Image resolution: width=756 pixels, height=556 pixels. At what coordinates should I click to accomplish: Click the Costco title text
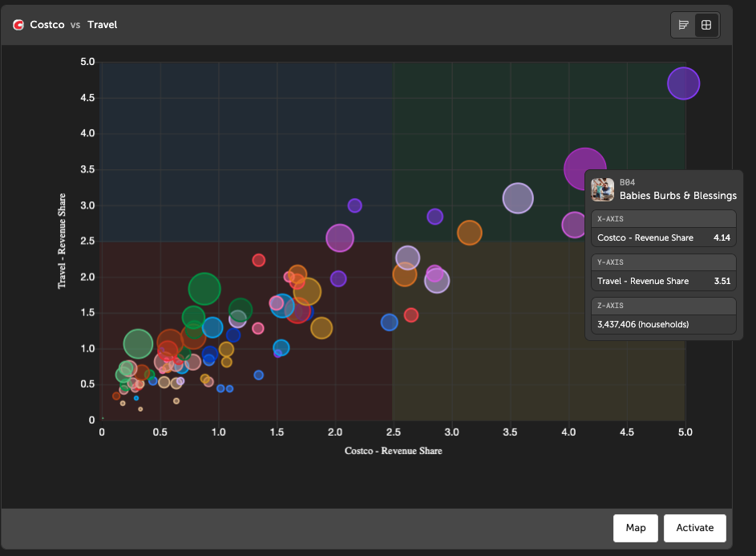pos(47,25)
